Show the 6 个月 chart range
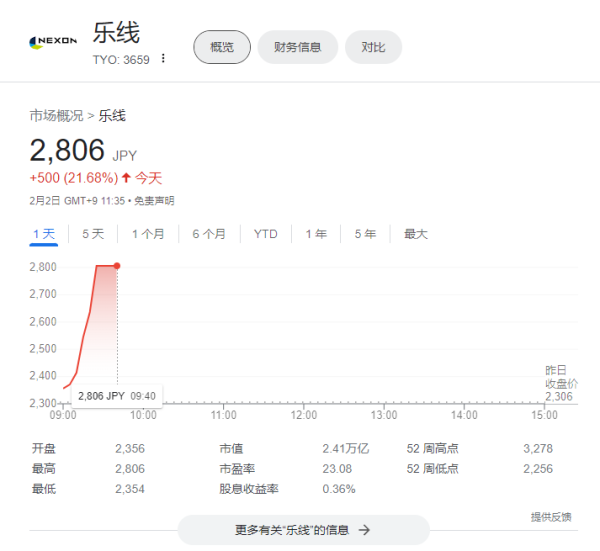Viewport: 600px width, 551px height. [x=209, y=234]
